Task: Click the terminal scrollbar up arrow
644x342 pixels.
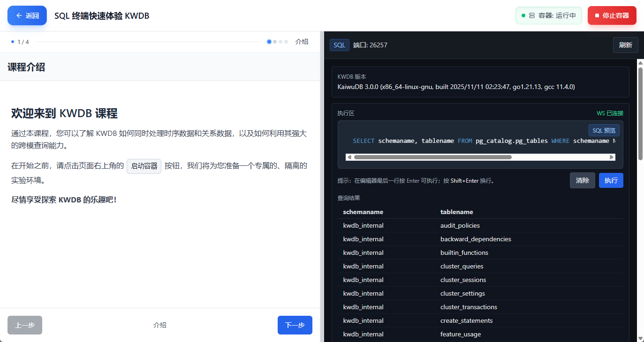Action: pyautogui.click(x=640, y=63)
